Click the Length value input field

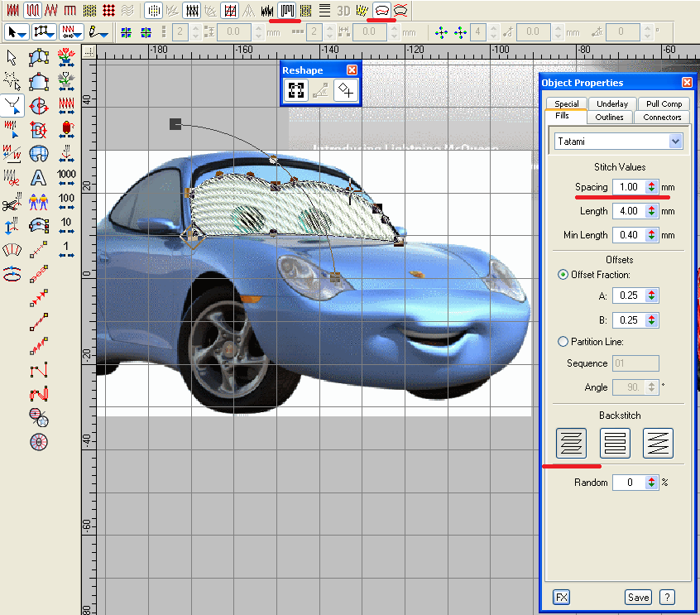point(628,211)
